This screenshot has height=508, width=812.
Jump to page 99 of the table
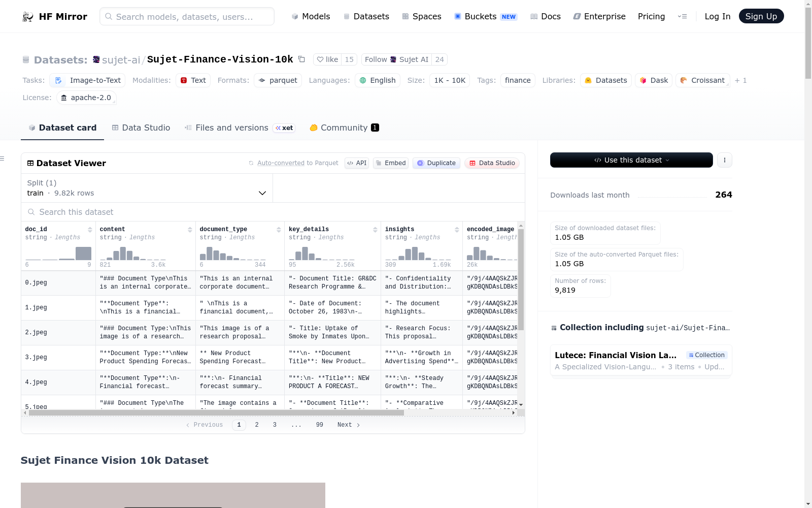320,425
